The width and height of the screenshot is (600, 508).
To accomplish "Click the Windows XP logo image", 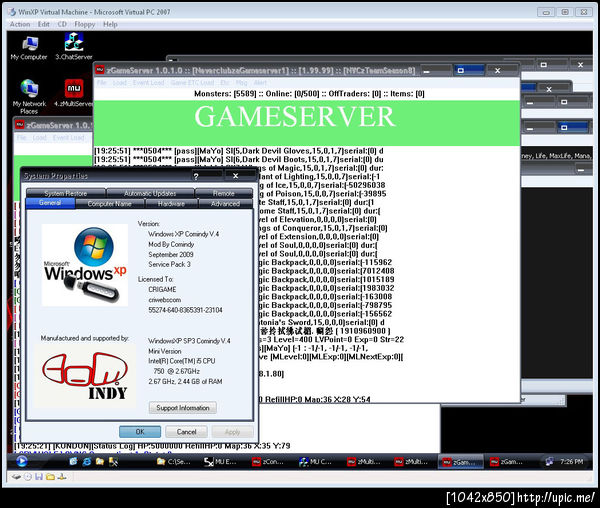I will click(85, 265).
